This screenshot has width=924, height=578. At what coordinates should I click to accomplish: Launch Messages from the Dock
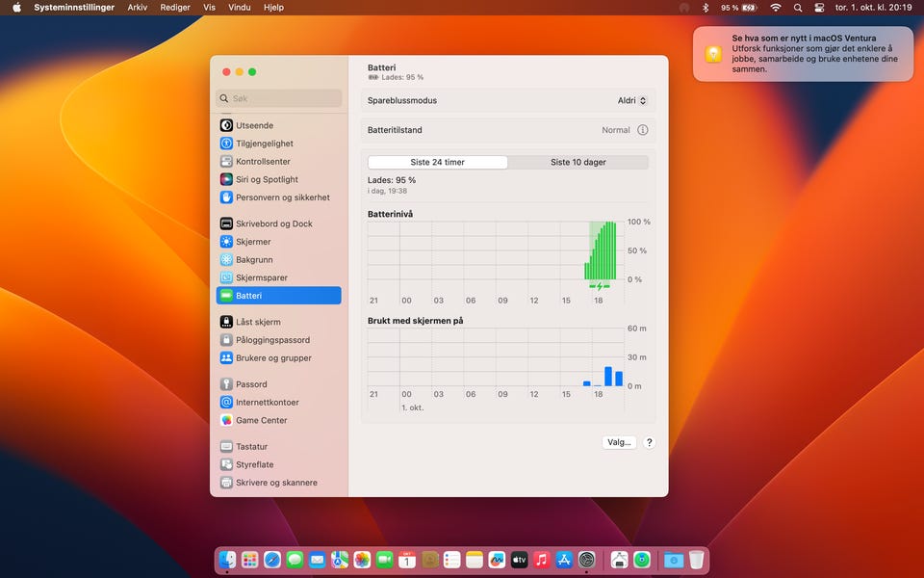pos(295,559)
